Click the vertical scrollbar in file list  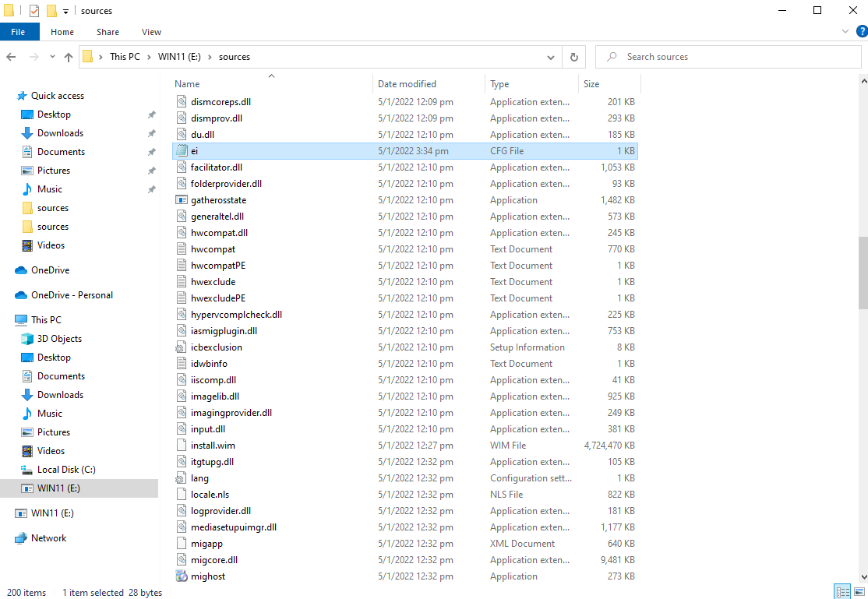pyautogui.click(x=863, y=273)
